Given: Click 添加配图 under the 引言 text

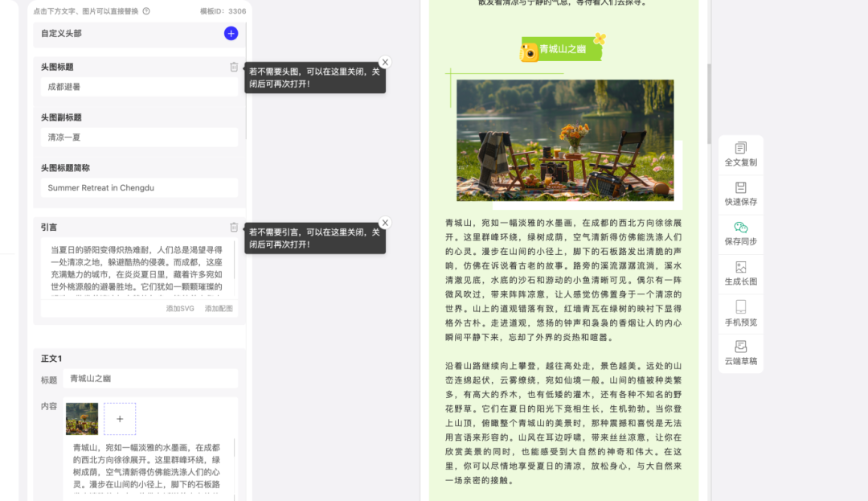Looking at the screenshot, I should click(x=219, y=308).
